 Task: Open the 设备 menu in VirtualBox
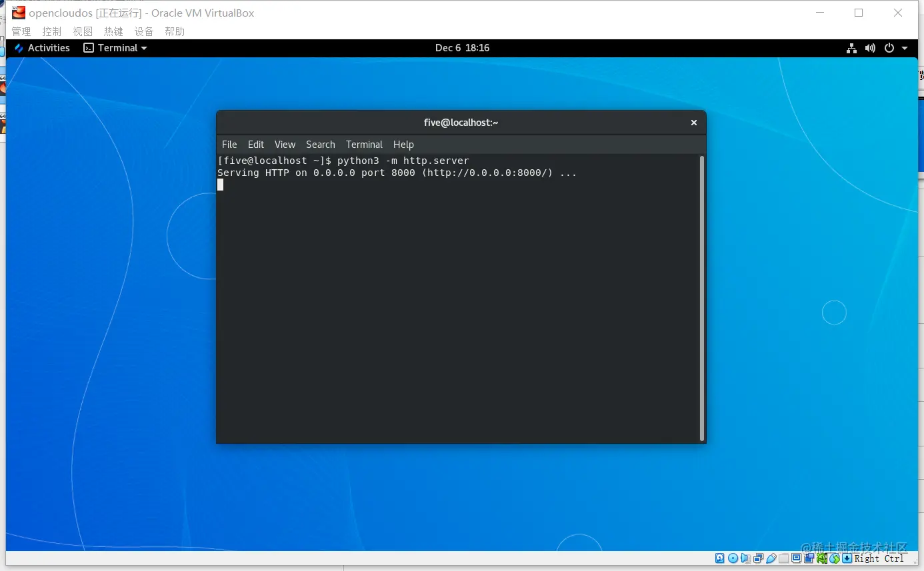pyautogui.click(x=144, y=31)
